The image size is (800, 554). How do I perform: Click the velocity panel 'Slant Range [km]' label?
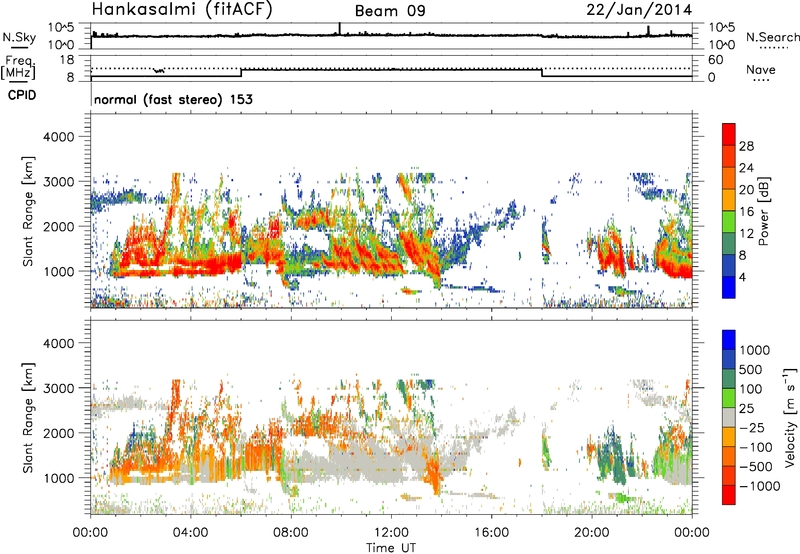pos(29,417)
